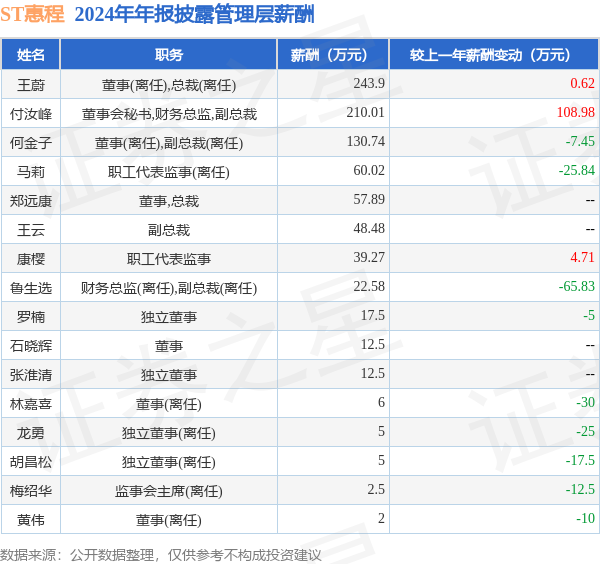Click the name cell 梅绍华
The image size is (600, 564).
coord(31,491)
